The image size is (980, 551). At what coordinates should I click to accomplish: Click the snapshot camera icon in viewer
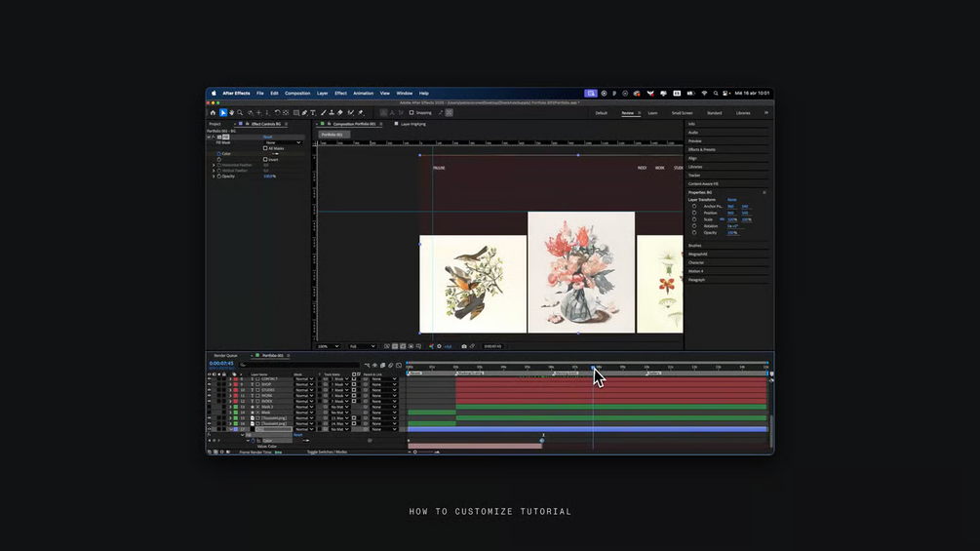click(x=464, y=346)
